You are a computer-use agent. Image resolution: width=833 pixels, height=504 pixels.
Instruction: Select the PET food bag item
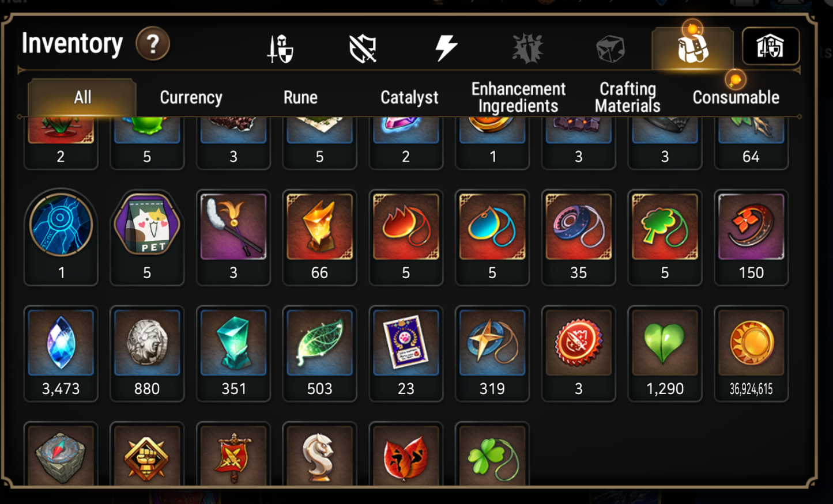pos(147,237)
